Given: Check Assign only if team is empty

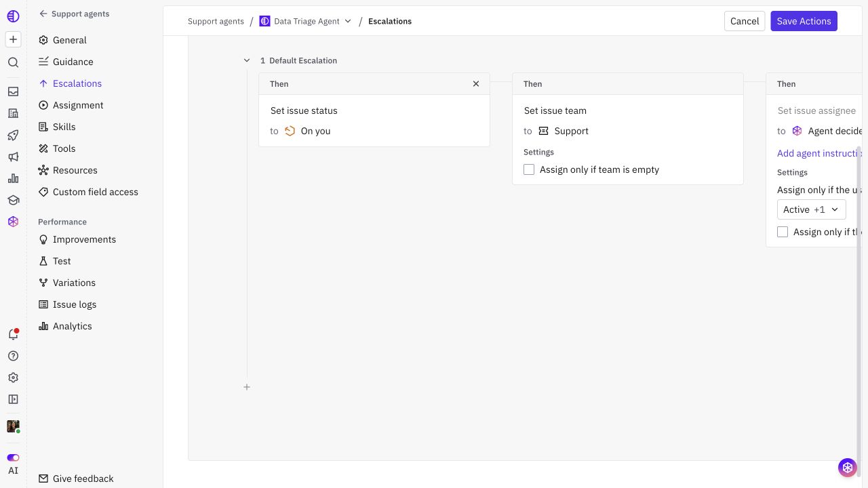Looking at the screenshot, I should click(x=529, y=169).
